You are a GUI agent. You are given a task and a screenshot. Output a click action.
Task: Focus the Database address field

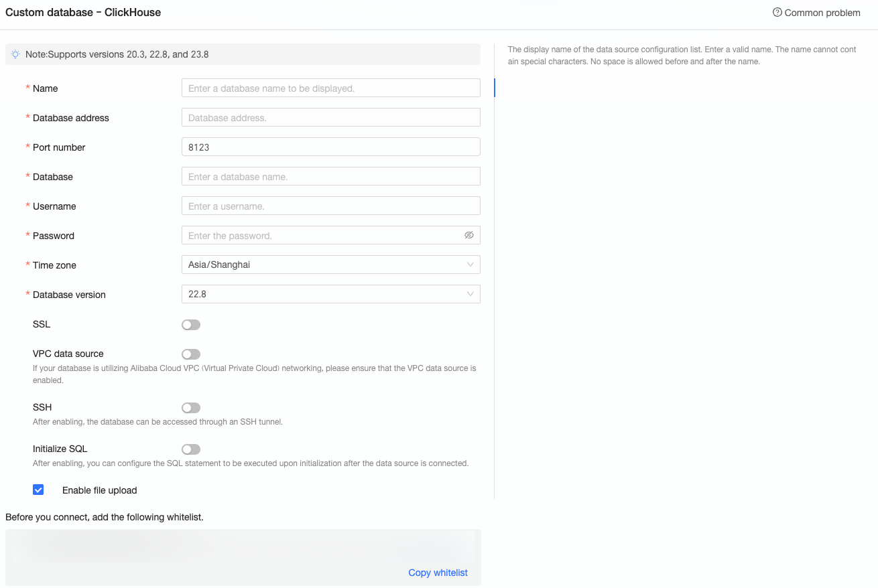[331, 117]
